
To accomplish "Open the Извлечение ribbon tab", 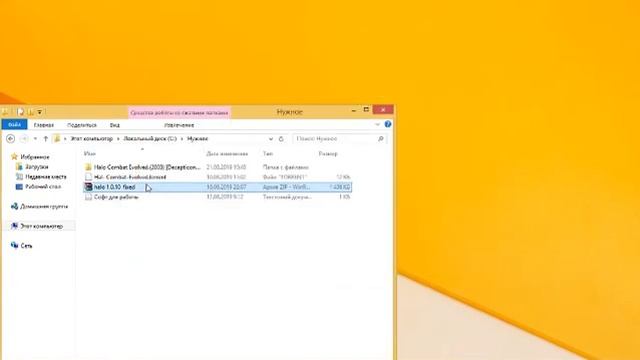I will [179, 125].
